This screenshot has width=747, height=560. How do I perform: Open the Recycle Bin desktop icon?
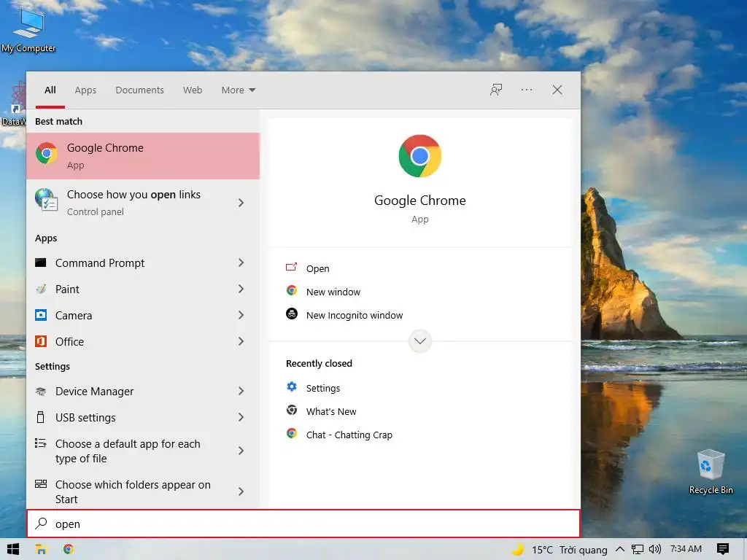[x=711, y=472]
